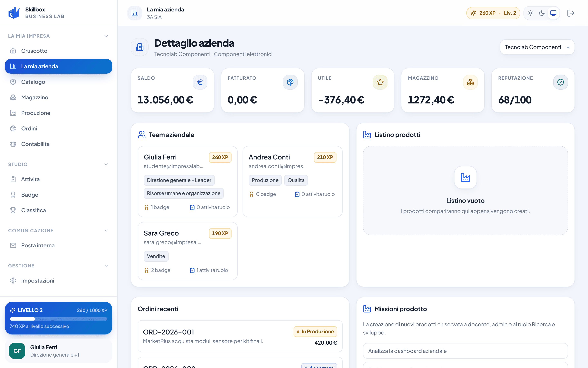Click the header bar chart icon

coord(135,13)
